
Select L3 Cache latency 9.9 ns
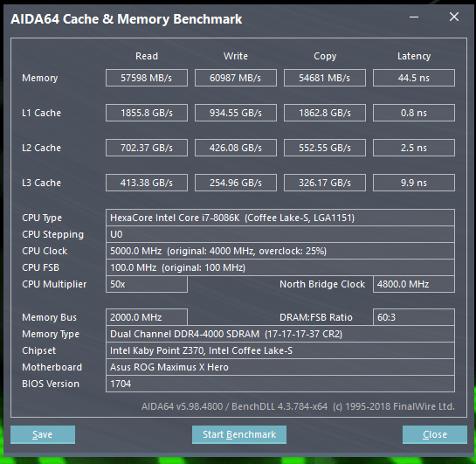pos(414,183)
